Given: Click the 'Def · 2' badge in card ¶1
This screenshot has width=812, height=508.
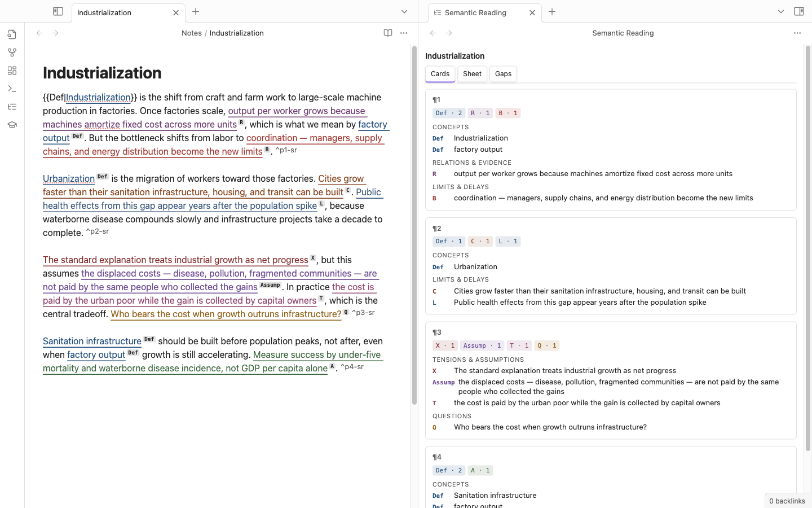Looking at the screenshot, I should [x=449, y=113].
